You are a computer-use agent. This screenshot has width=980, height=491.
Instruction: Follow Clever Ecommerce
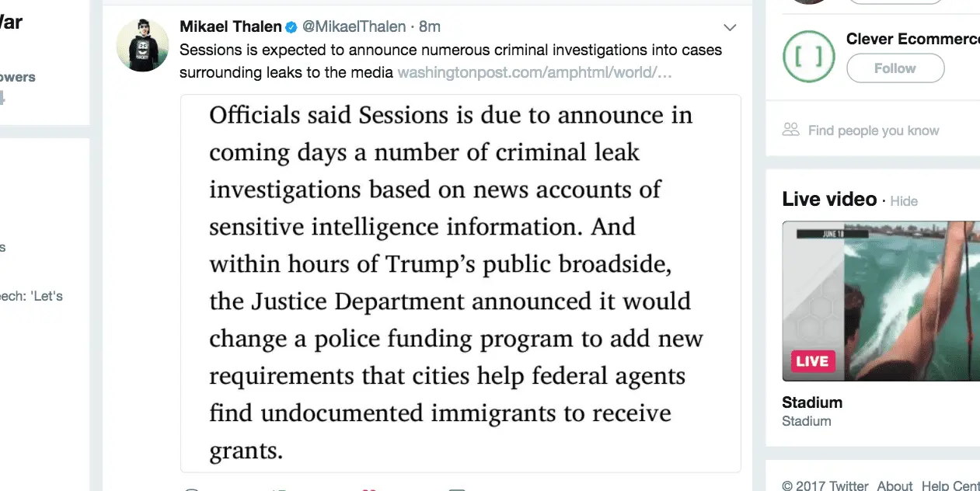click(x=895, y=68)
